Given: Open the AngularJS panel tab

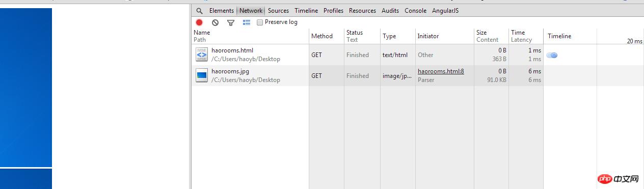Looking at the screenshot, I should click(x=445, y=11).
